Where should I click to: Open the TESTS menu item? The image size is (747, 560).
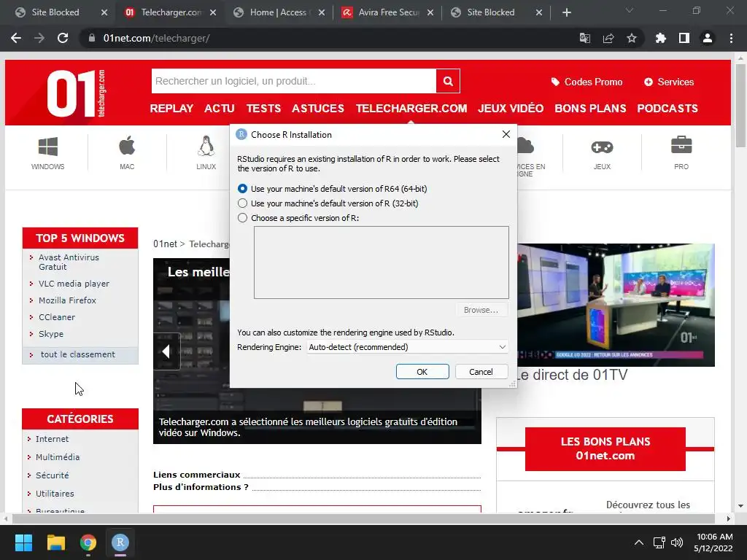pyautogui.click(x=263, y=109)
